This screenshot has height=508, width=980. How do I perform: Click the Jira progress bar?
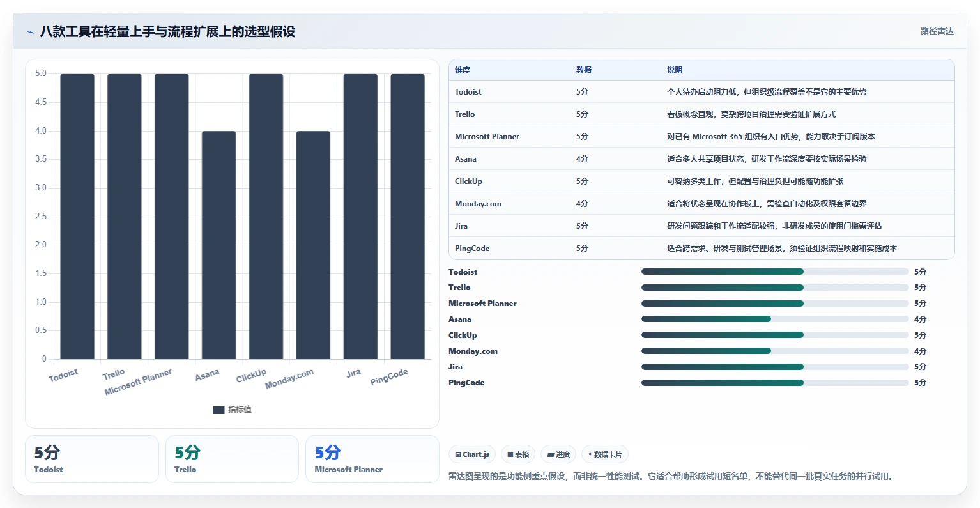click(775, 367)
